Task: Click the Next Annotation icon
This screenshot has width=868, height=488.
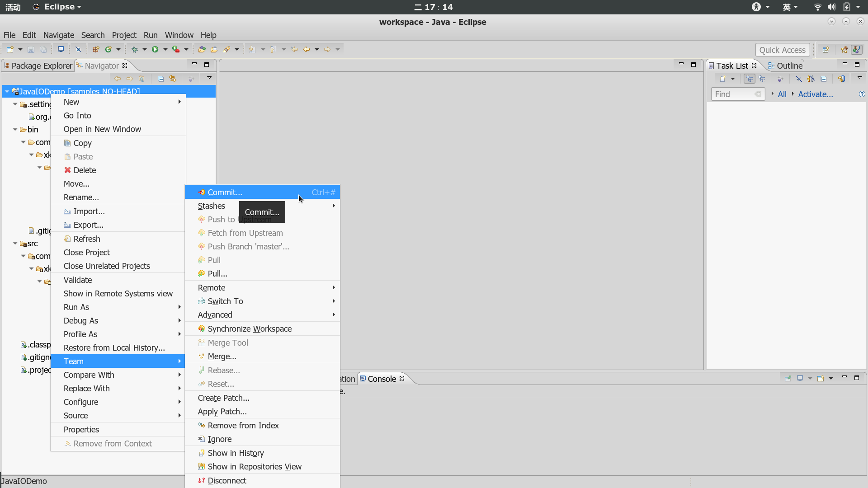Action: [x=252, y=49]
